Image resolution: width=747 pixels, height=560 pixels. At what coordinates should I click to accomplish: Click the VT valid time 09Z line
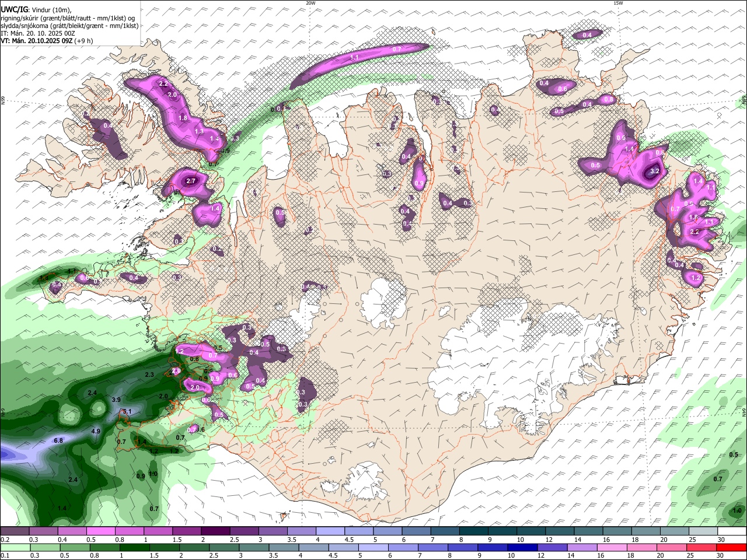pyautogui.click(x=47, y=41)
